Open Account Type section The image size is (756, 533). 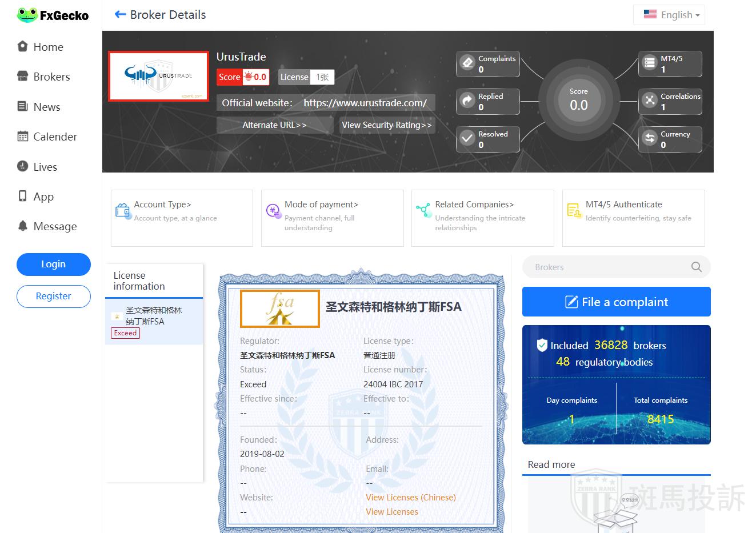(x=162, y=205)
